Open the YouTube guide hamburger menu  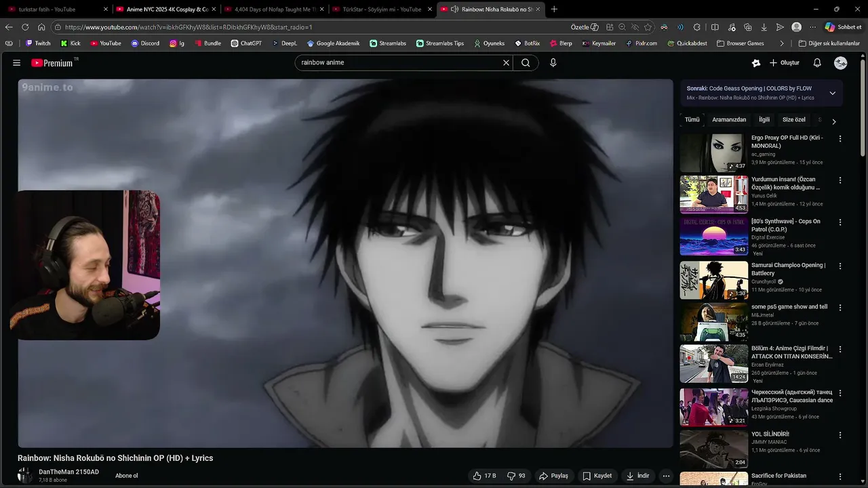tap(16, 62)
